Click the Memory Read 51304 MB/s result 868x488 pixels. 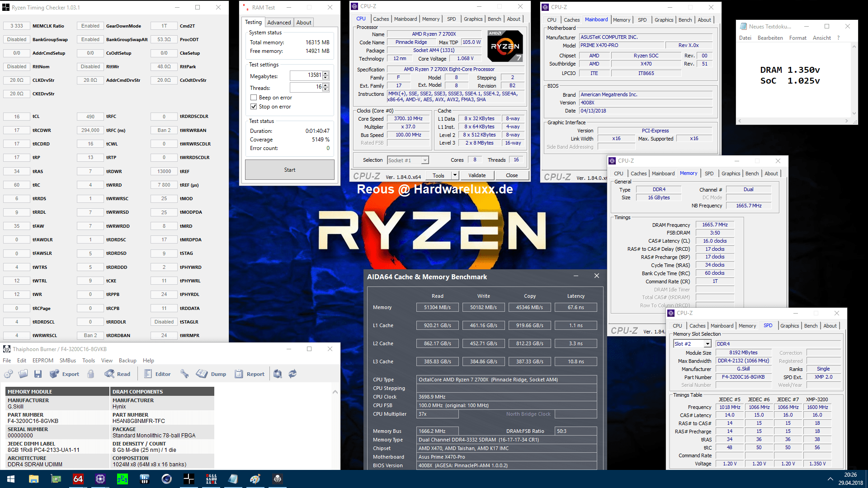point(437,307)
